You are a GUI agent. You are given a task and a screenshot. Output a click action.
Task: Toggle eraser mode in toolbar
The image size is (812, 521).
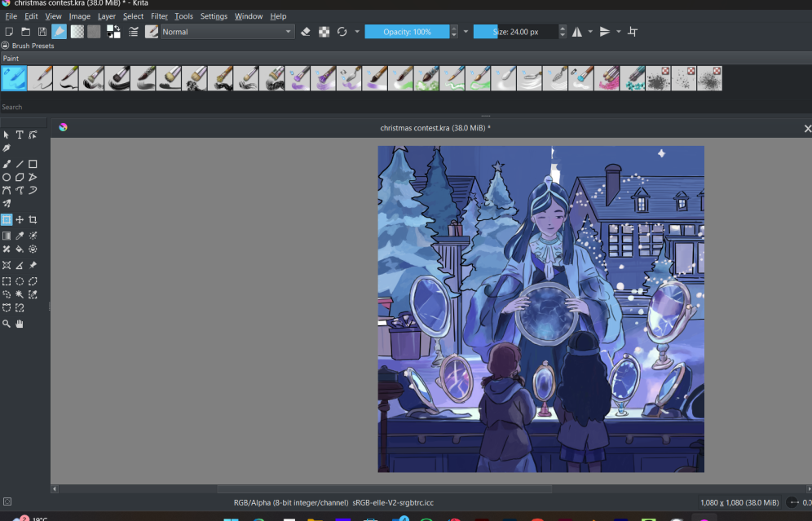point(306,32)
